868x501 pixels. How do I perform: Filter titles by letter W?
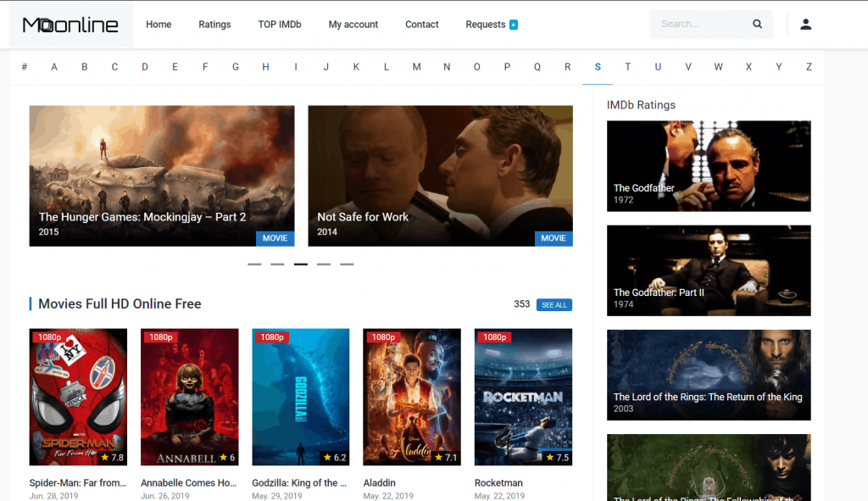point(718,67)
